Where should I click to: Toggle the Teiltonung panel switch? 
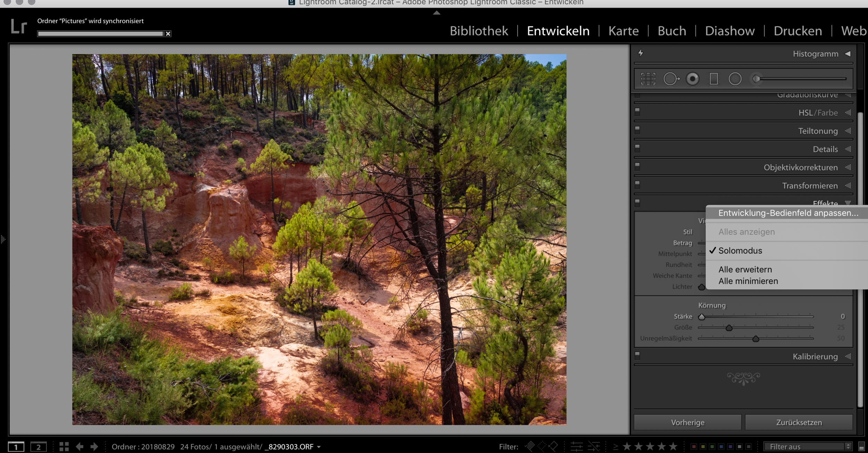click(637, 130)
